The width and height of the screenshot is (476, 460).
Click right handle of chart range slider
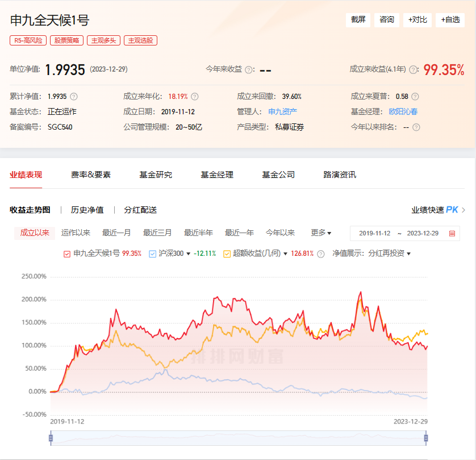(x=426, y=438)
